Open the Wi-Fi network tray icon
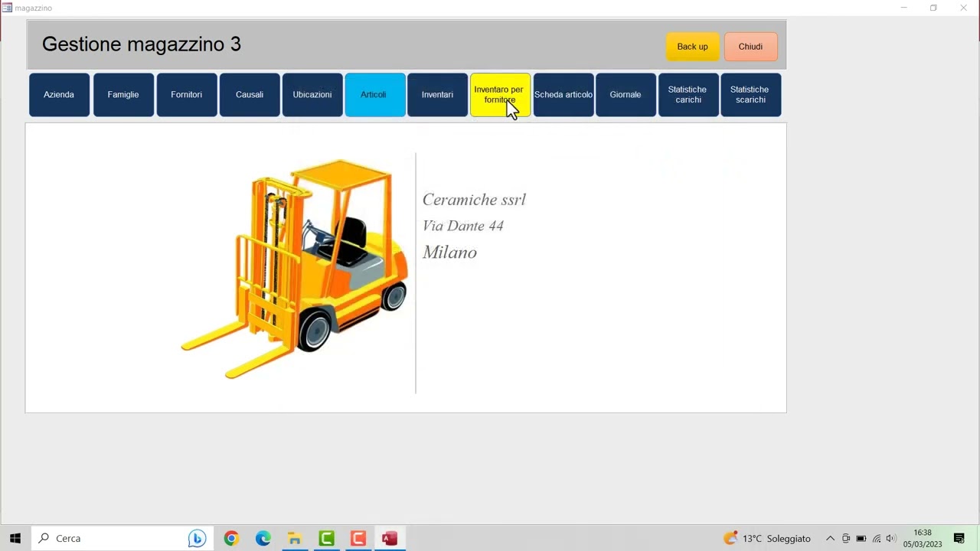This screenshot has height=551, width=980. pos(877,538)
